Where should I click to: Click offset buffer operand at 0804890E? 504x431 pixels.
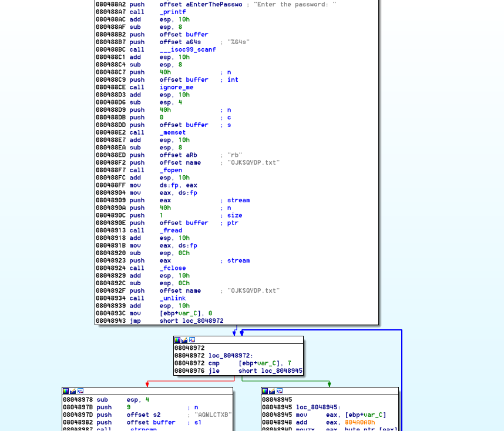coord(184,223)
